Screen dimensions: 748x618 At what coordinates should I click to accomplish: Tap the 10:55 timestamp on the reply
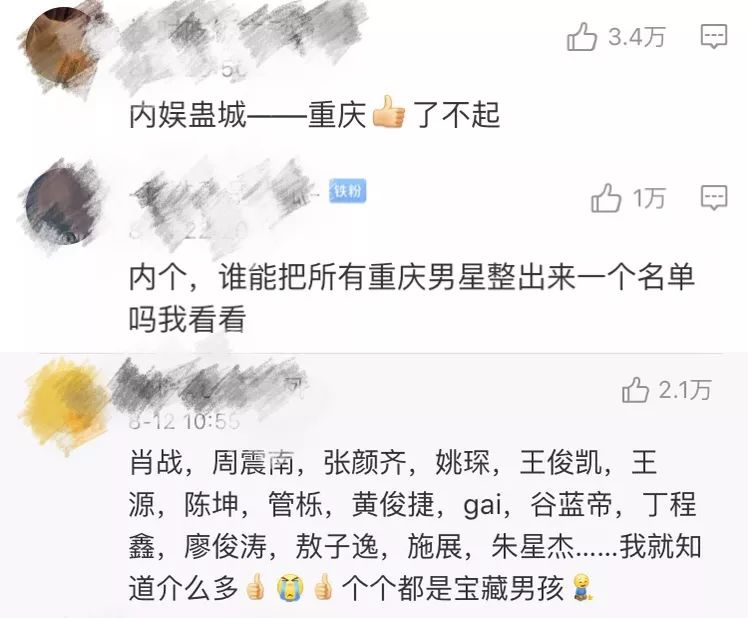(212, 421)
